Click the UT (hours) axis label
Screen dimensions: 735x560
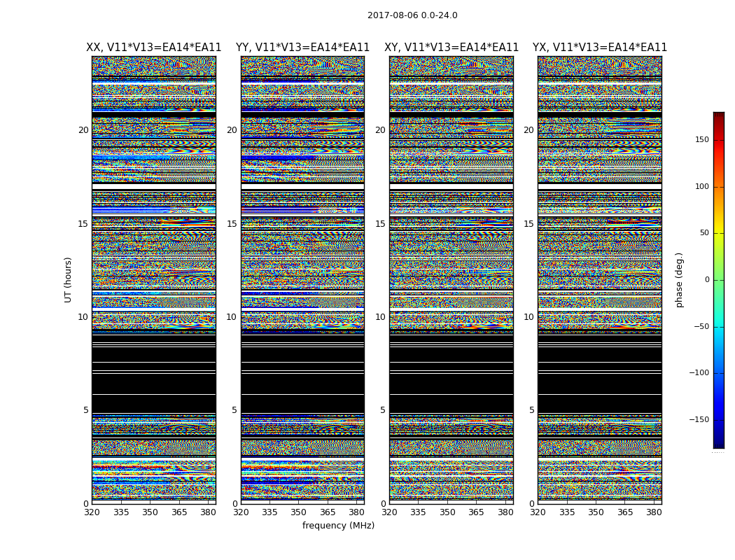[x=68, y=280]
